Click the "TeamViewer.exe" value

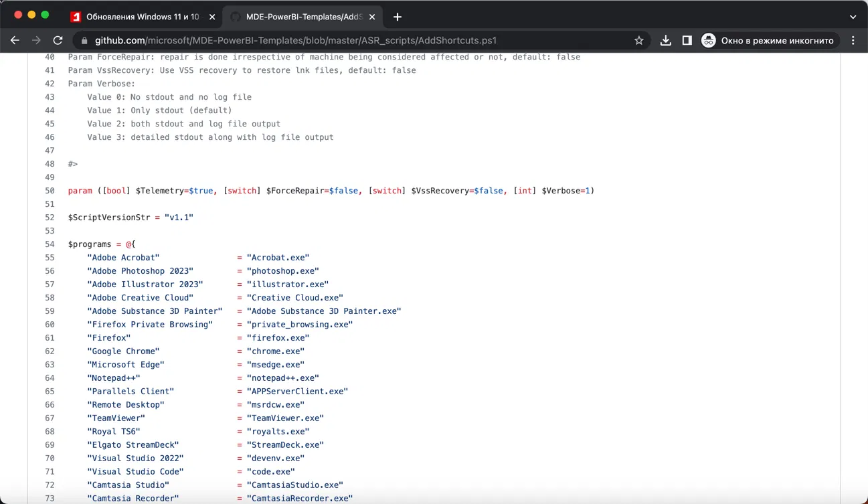pyautogui.click(x=285, y=418)
